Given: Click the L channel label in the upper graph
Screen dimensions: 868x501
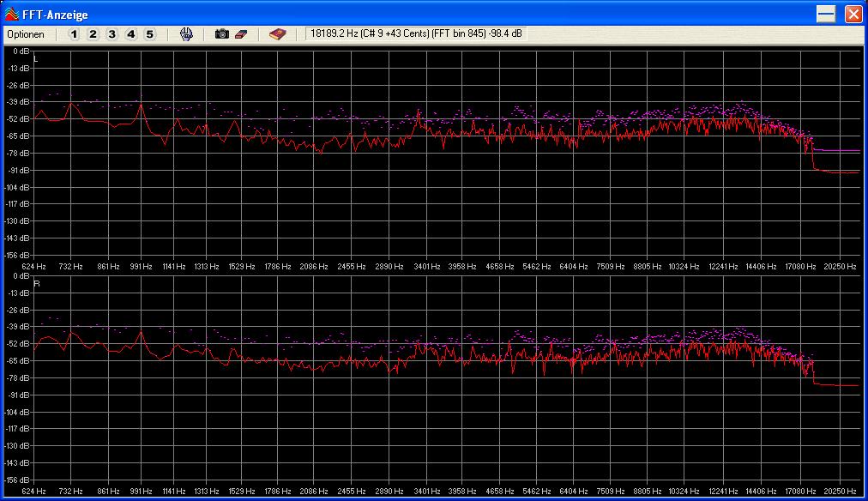Looking at the screenshot, I should pos(36,58).
